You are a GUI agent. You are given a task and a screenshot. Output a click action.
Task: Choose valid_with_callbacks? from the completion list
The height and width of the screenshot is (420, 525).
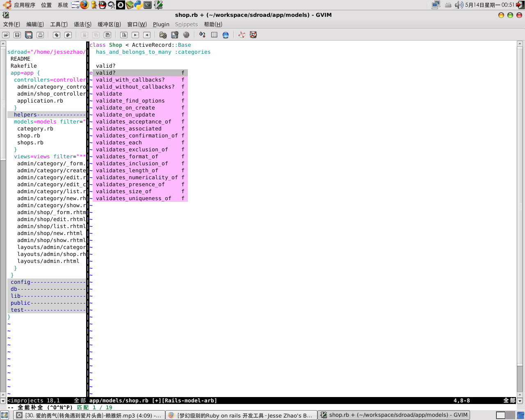[x=140, y=80]
